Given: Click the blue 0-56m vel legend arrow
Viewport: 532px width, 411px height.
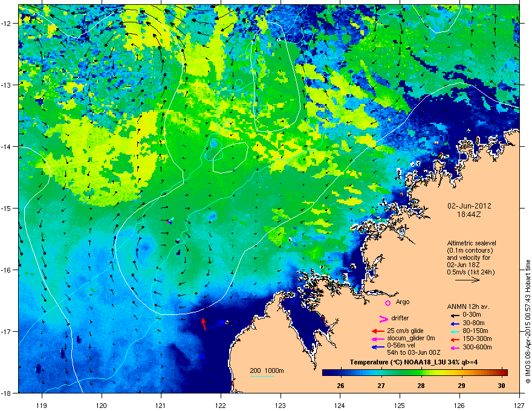Looking at the screenshot, I should pos(378,347).
